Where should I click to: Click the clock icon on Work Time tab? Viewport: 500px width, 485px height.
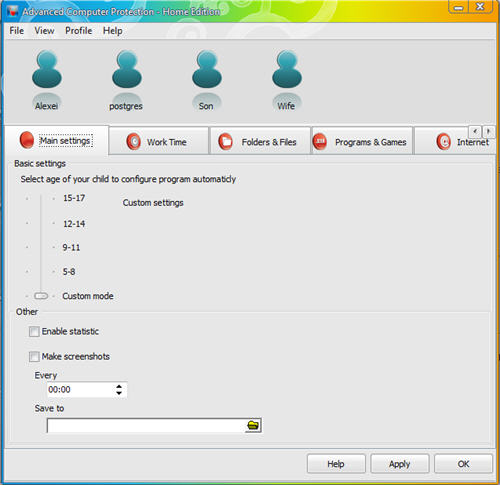134,142
